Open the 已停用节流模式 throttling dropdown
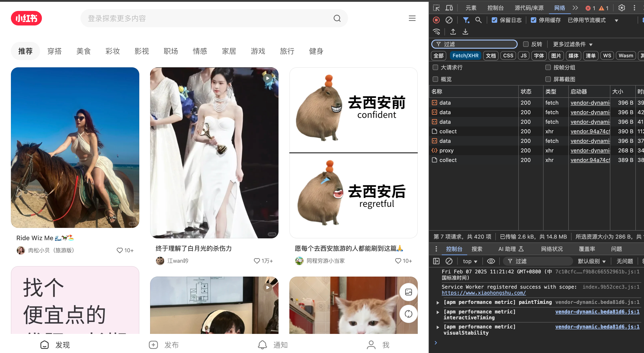This screenshot has width=644, height=353. 592,20
